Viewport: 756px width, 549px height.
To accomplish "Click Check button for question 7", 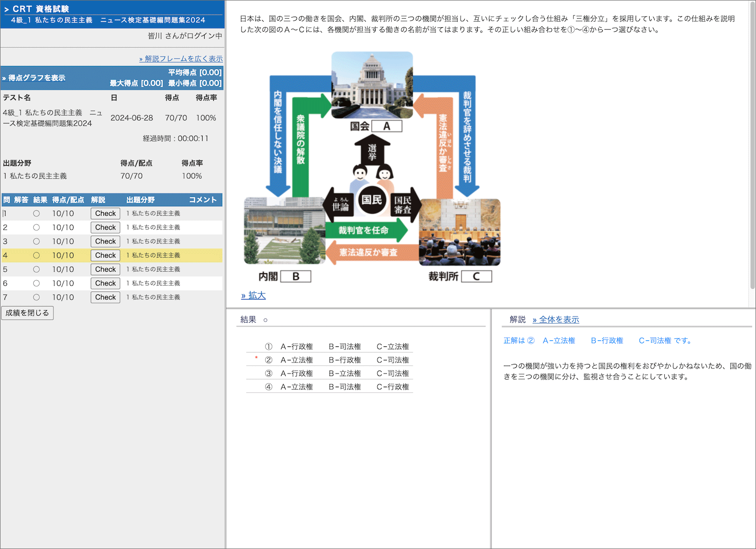I will tap(105, 297).
